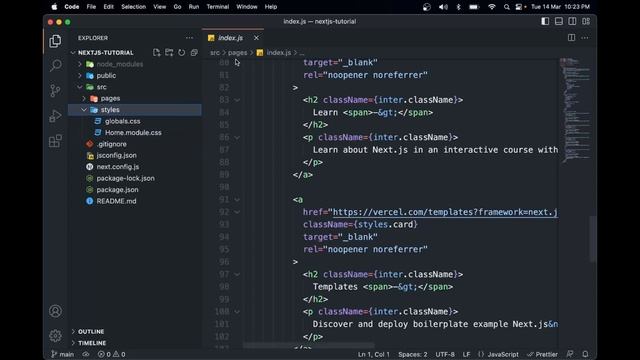Fold the anchor tag at line 91
The height and width of the screenshot is (360, 640).
coord(237,200)
